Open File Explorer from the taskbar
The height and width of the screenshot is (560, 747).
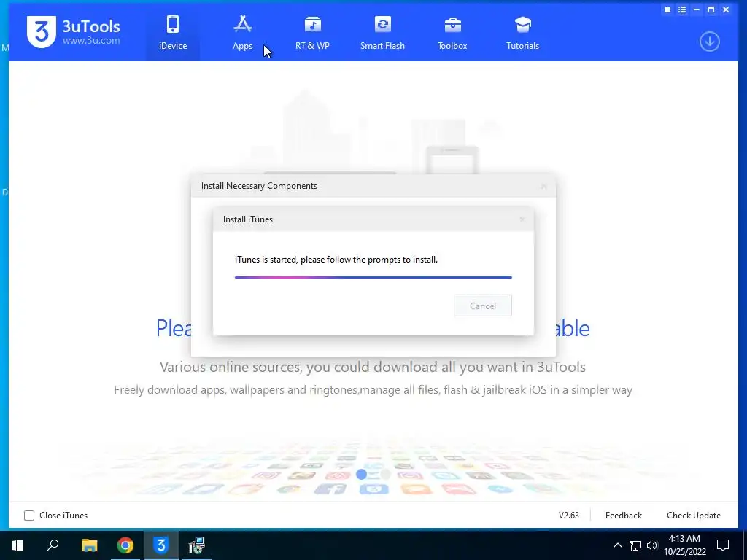pyautogui.click(x=89, y=545)
